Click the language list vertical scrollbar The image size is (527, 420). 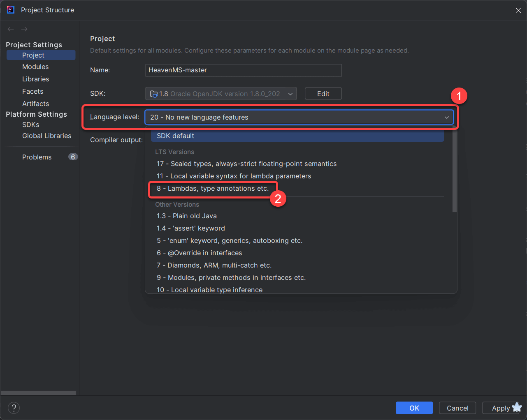tap(455, 169)
